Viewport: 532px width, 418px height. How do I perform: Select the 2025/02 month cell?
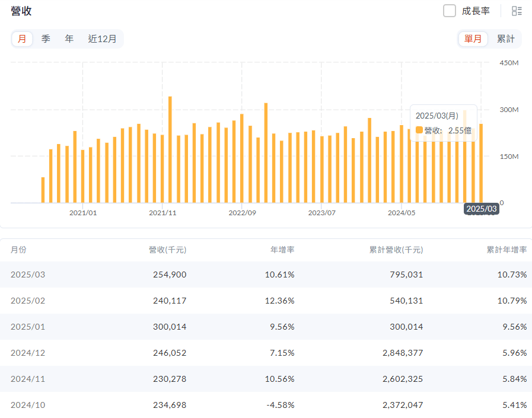[28, 301]
